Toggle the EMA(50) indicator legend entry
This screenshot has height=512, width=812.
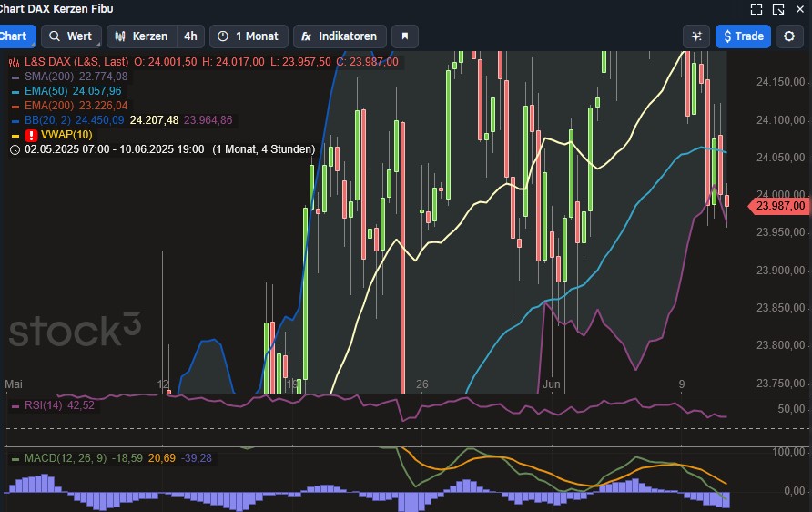pos(48,91)
